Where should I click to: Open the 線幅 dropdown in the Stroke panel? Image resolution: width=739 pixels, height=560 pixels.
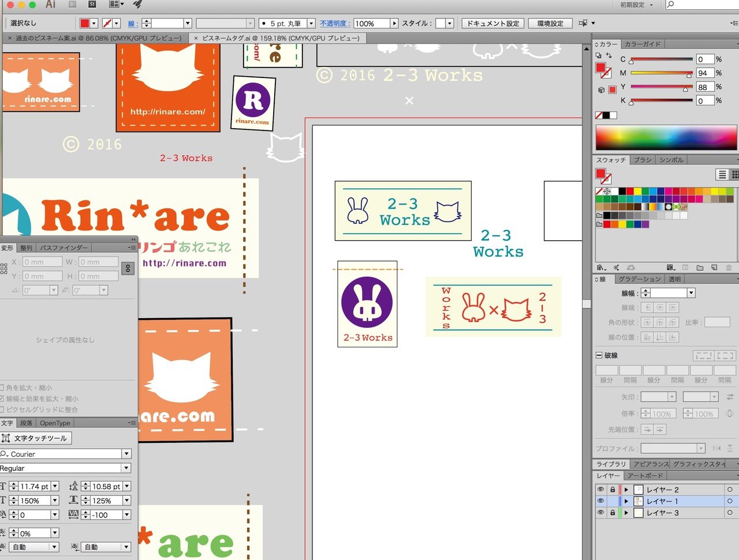(x=691, y=293)
